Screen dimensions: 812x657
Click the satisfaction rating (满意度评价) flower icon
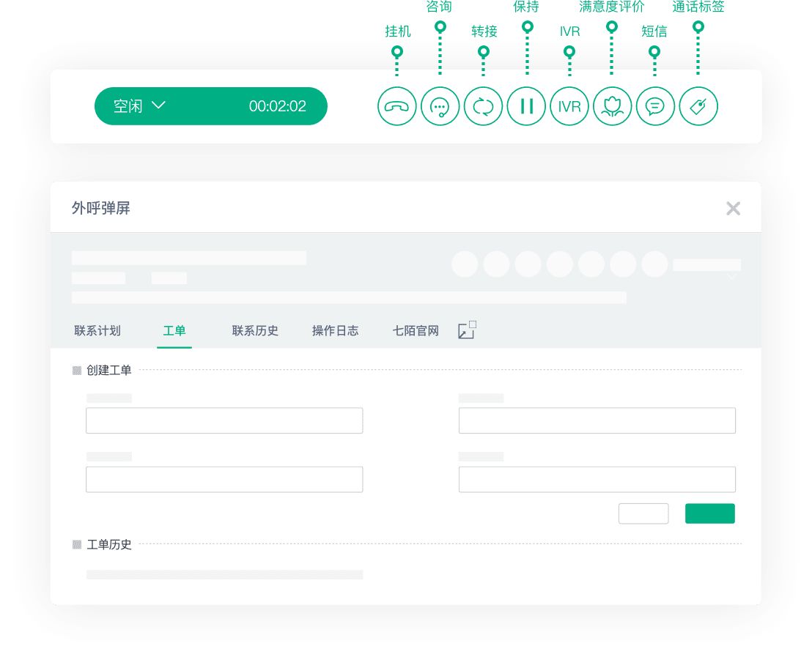612,107
